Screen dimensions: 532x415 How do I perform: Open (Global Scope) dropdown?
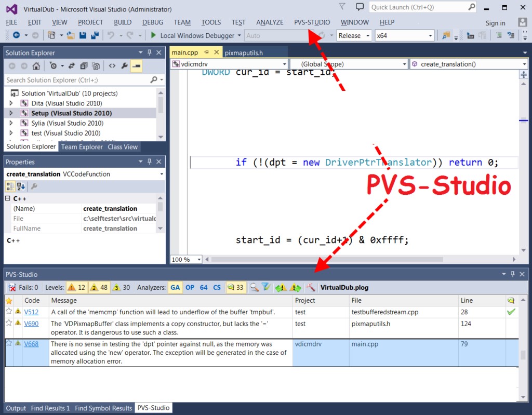(349, 64)
